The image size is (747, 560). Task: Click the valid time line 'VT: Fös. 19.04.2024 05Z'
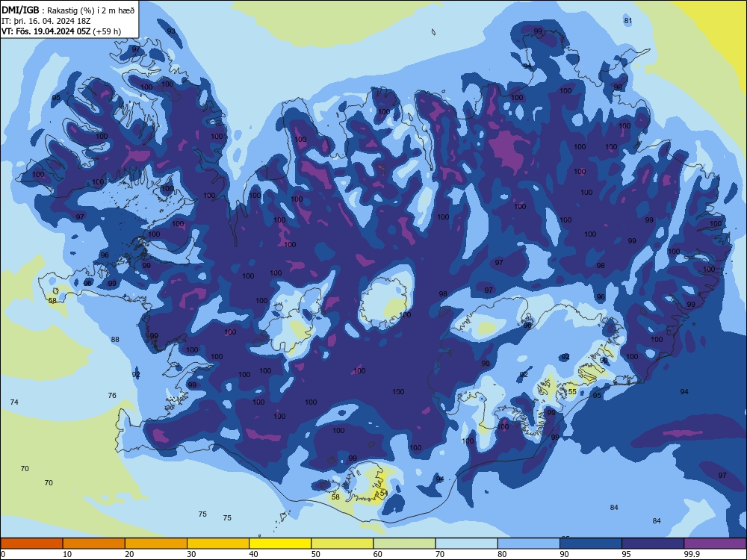[46, 31]
